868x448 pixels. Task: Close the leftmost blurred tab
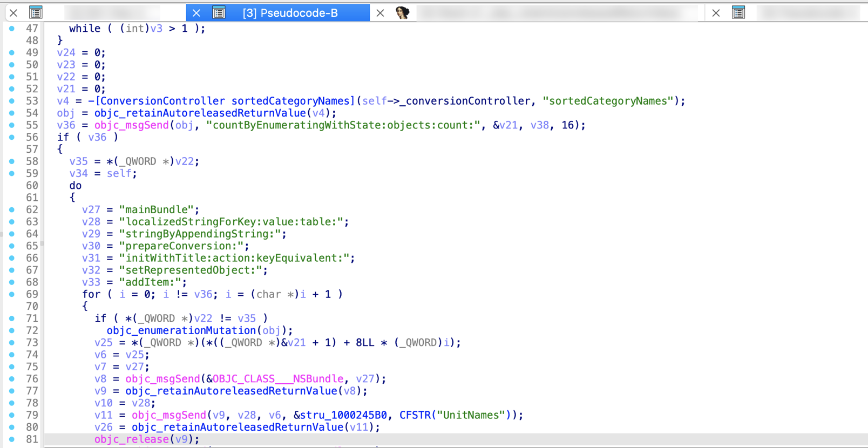tap(13, 12)
